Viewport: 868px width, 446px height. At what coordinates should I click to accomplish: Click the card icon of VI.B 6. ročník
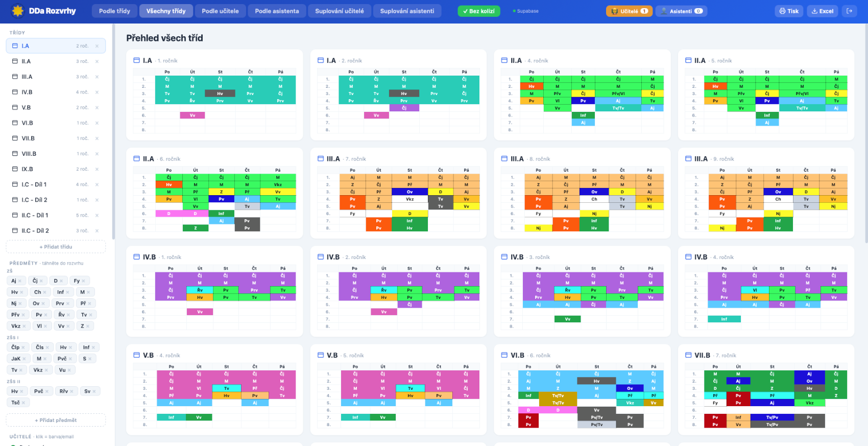[x=504, y=355]
